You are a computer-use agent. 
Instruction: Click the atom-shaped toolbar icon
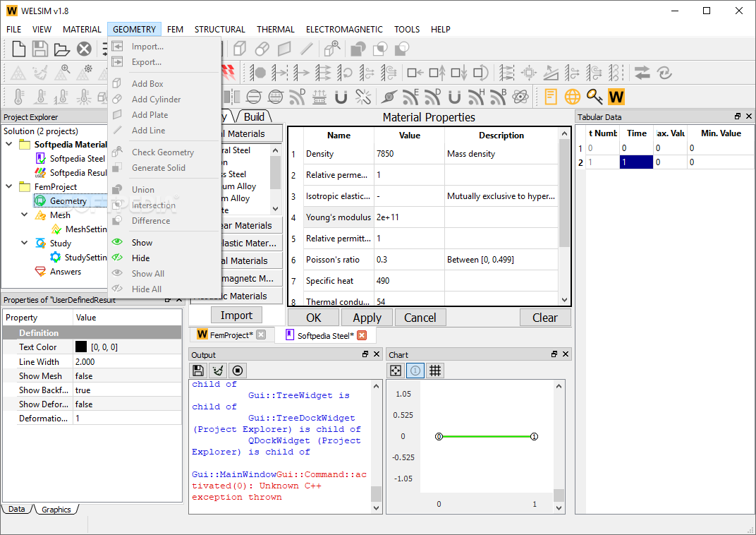tap(520, 97)
